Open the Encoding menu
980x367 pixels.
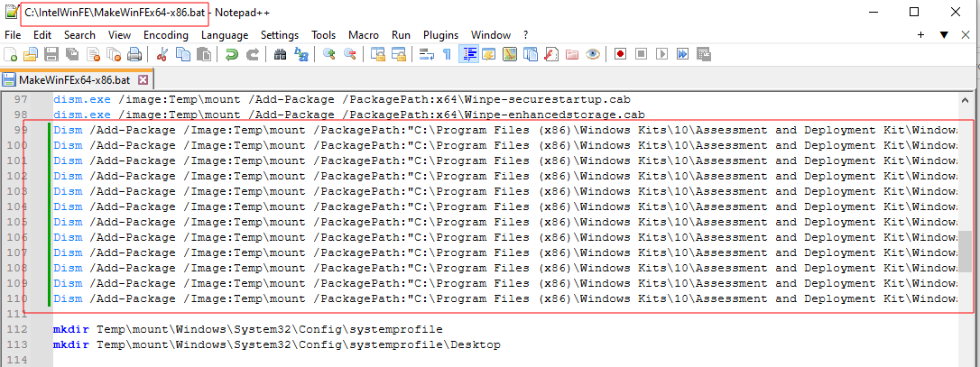[x=165, y=34]
